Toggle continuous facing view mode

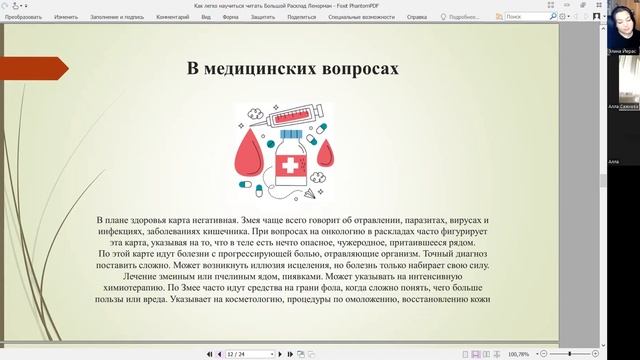pos(497,354)
